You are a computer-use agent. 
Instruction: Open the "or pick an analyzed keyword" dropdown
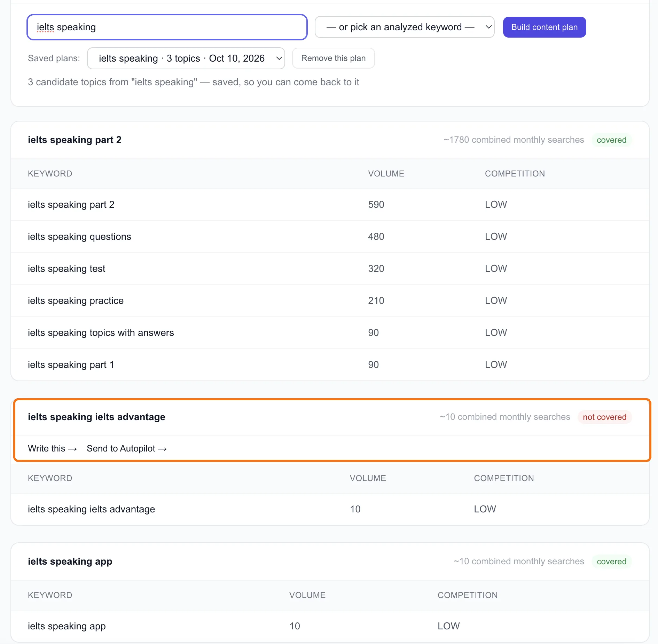[x=405, y=27]
